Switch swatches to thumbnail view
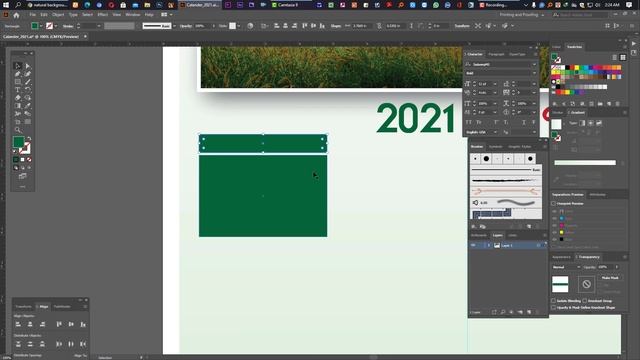 click(x=623, y=58)
